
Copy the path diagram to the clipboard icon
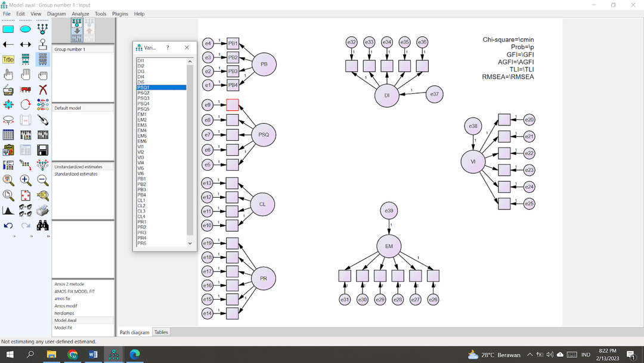[8, 150]
